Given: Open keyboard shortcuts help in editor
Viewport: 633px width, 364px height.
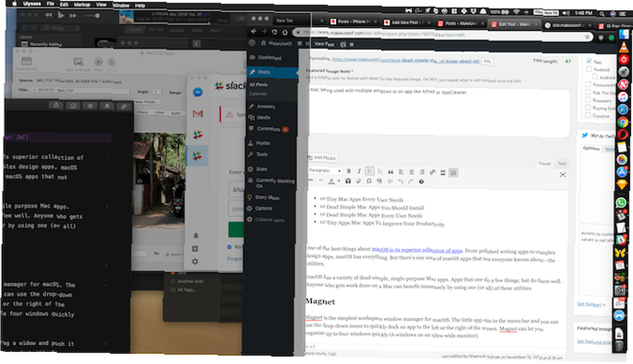Looking at the screenshot, I should click(421, 182).
